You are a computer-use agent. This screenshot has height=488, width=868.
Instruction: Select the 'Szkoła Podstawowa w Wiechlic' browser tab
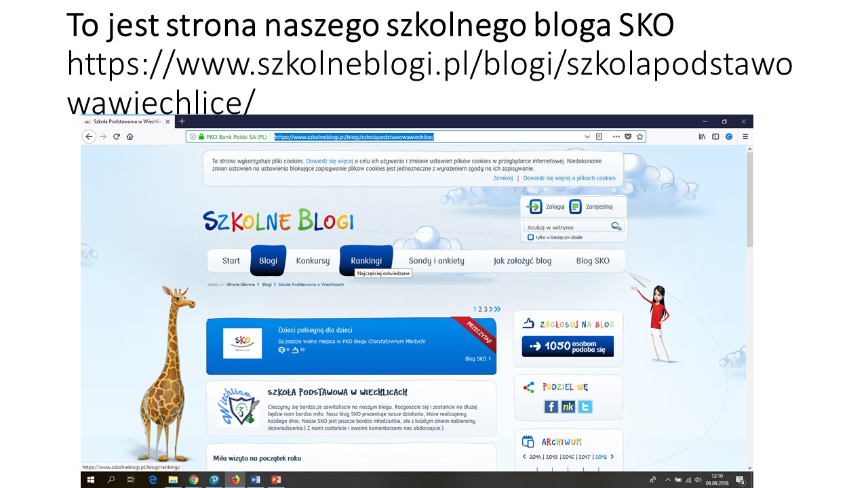[x=127, y=121]
